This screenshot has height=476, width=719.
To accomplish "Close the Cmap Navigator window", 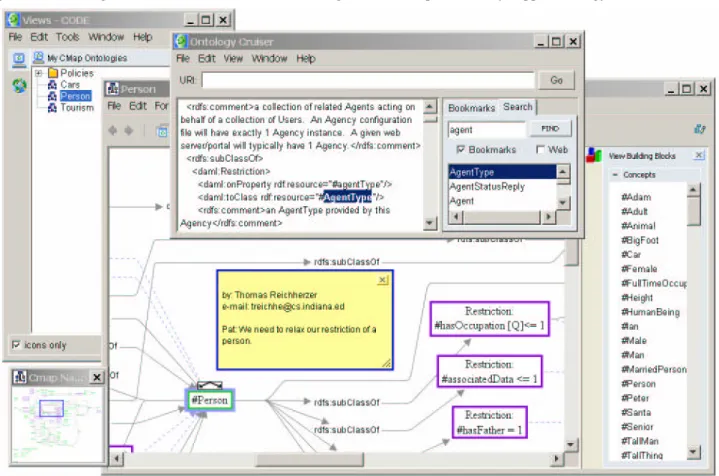I will (x=97, y=377).
